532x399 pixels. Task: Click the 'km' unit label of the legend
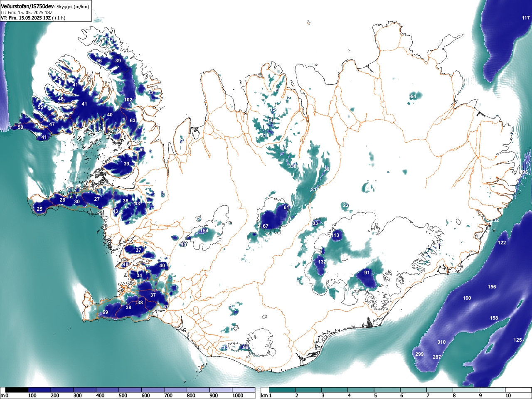pos(264,396)
